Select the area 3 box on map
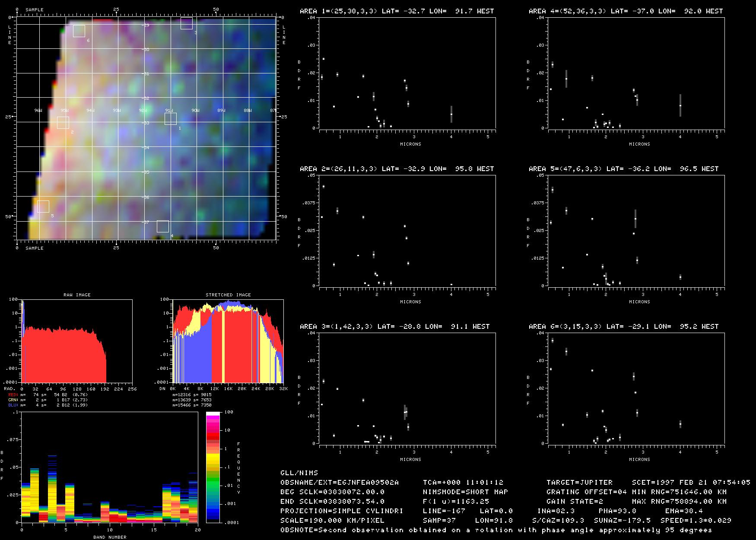The width and height of the screenshot is (756, 540). [187, 23]
